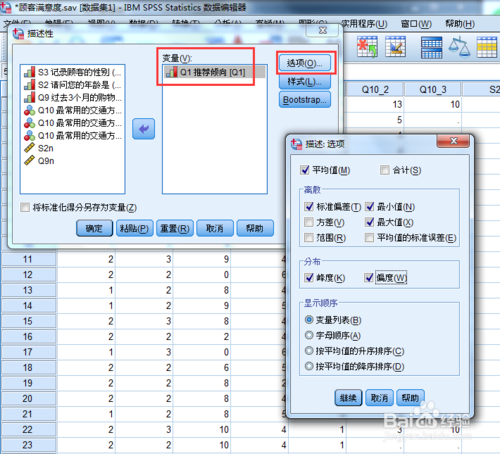Select row header 23 in data grid
This screenshot has height=454, width=500.
tap(28, 445)
